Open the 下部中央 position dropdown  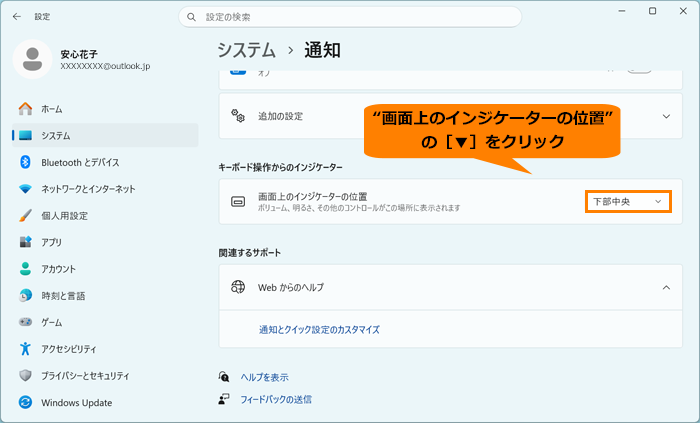pyautogui.click(x=628, y=202)
